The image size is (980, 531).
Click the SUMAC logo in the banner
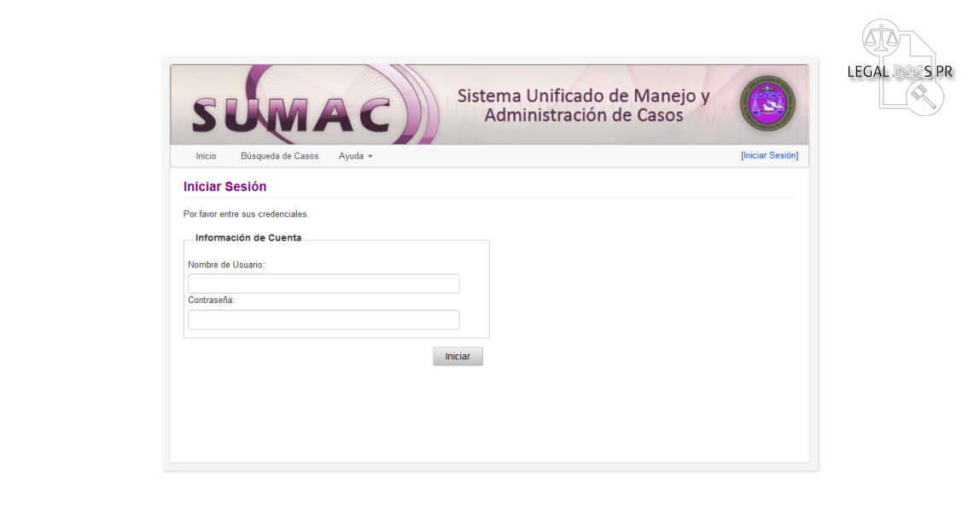click(292, 114)
